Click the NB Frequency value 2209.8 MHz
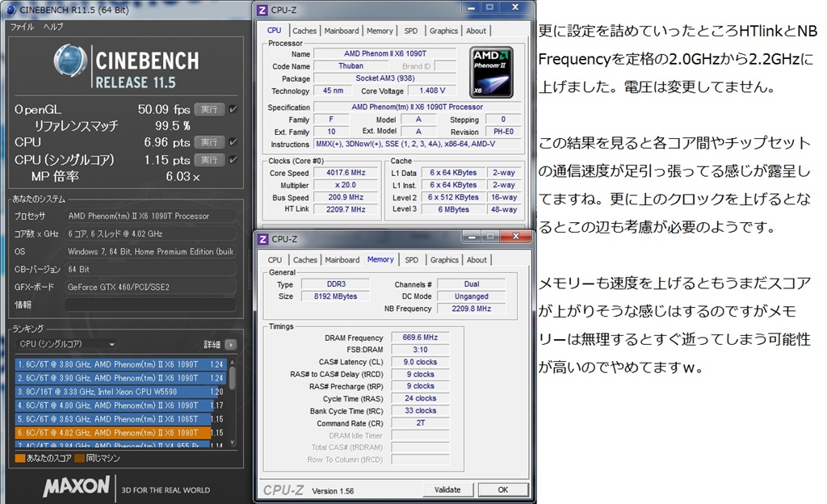827x504 pixels. [x=471, y=309]
